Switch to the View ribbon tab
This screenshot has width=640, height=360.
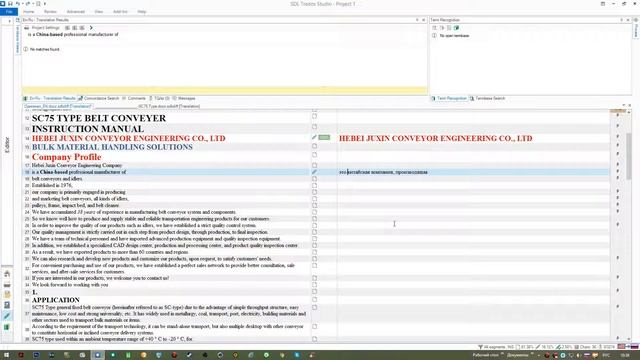99,11
